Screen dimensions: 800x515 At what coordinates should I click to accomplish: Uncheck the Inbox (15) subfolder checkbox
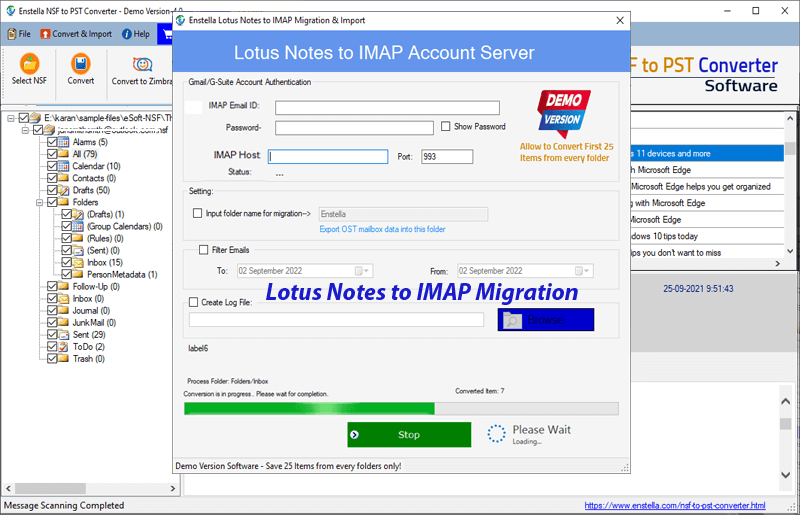(66, 262)
